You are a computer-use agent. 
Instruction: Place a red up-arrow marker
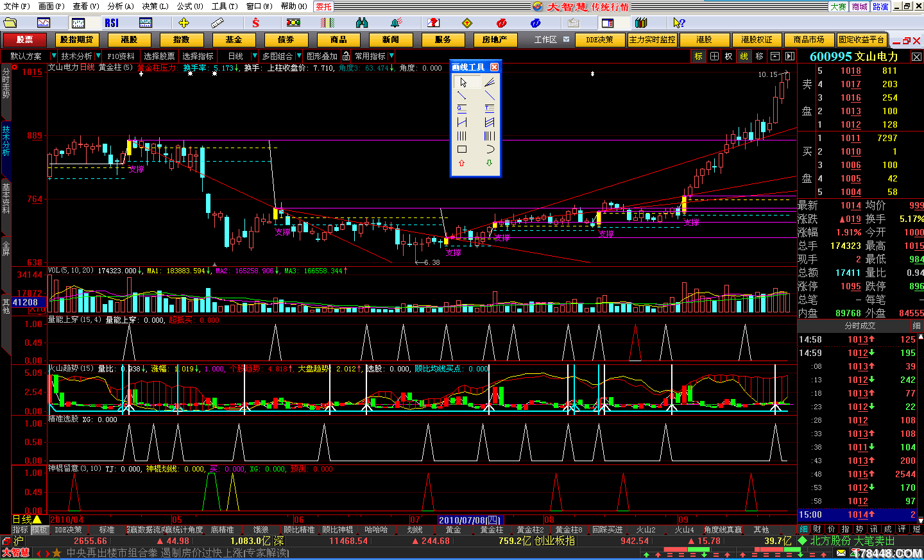pos(462,163)
